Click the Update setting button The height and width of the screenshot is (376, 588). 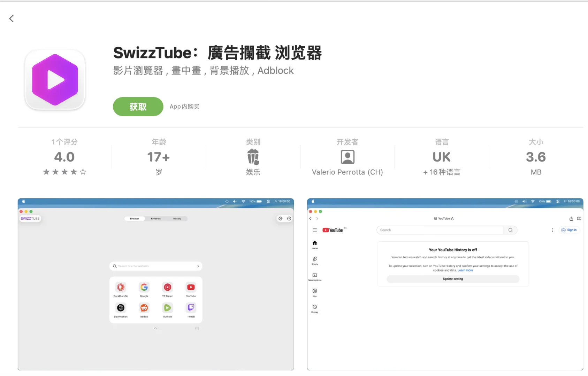[452, 279]
